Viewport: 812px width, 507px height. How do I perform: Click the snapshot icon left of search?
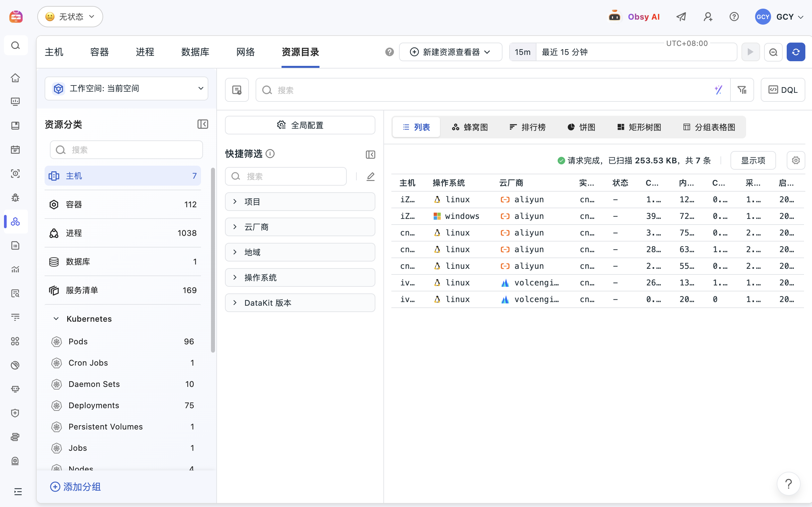[237, 90]
